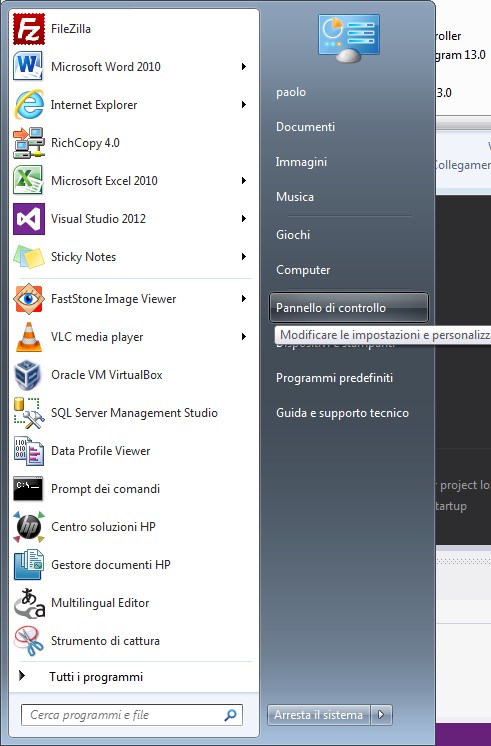Launch the FastStone Image Viewer eye icon
The image size is (491, 746).
tap(29, 299)
